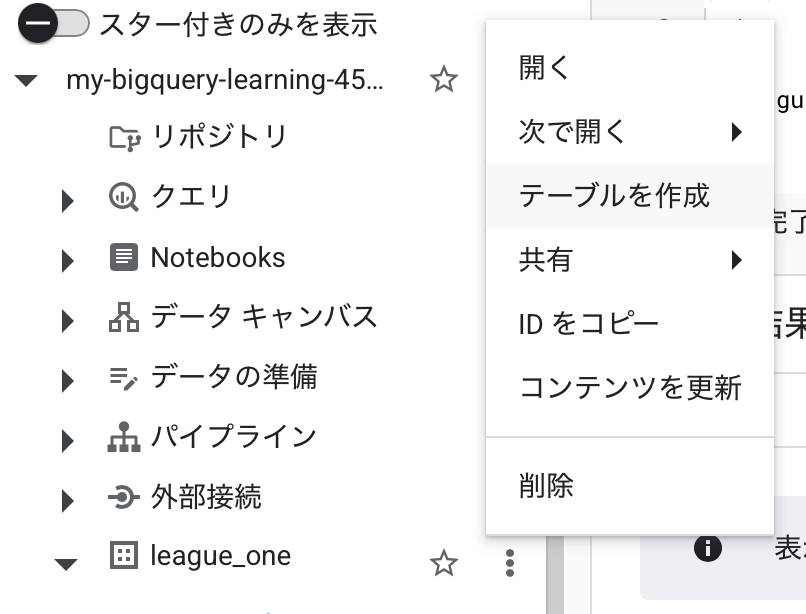Collapse the my-bigquery-learning project tree
This screenshot has width=806, height=614.
24,80
